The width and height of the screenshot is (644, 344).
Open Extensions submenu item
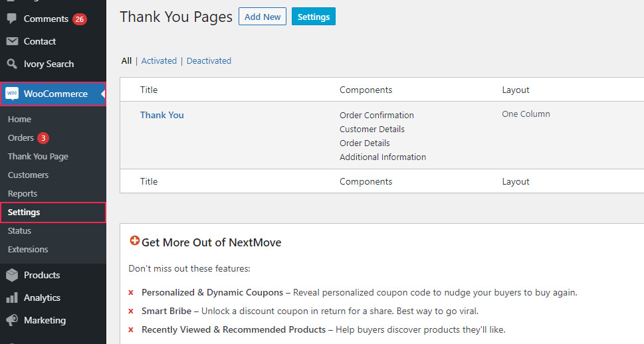click(x=27, y=249)
